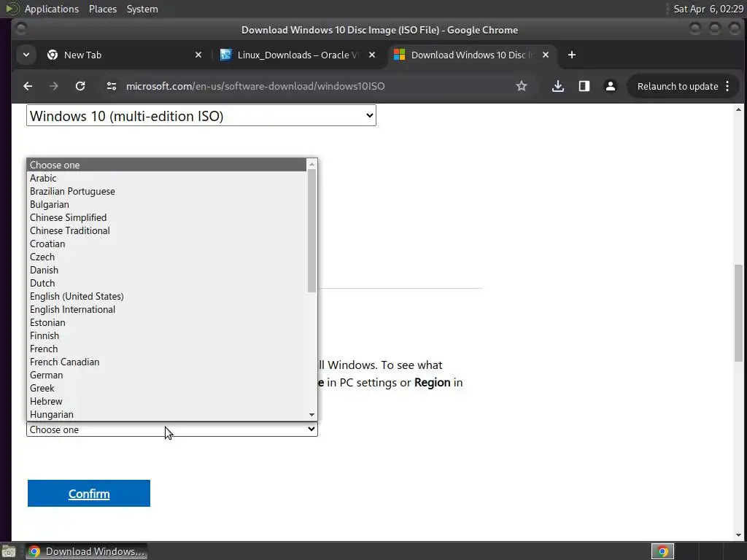The height and width of the screenshot is (560, 747).
Task: Open the Applications menu
Action: click(x=52, y=9)
